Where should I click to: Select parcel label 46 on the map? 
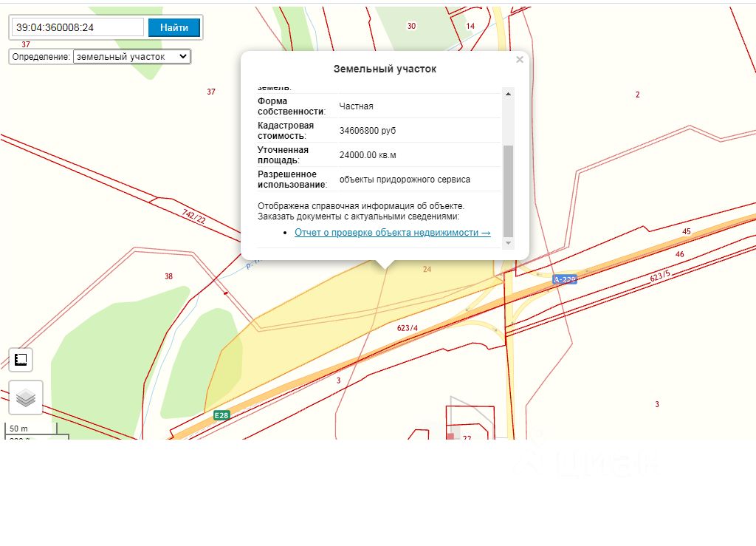(x=679, y=254)
